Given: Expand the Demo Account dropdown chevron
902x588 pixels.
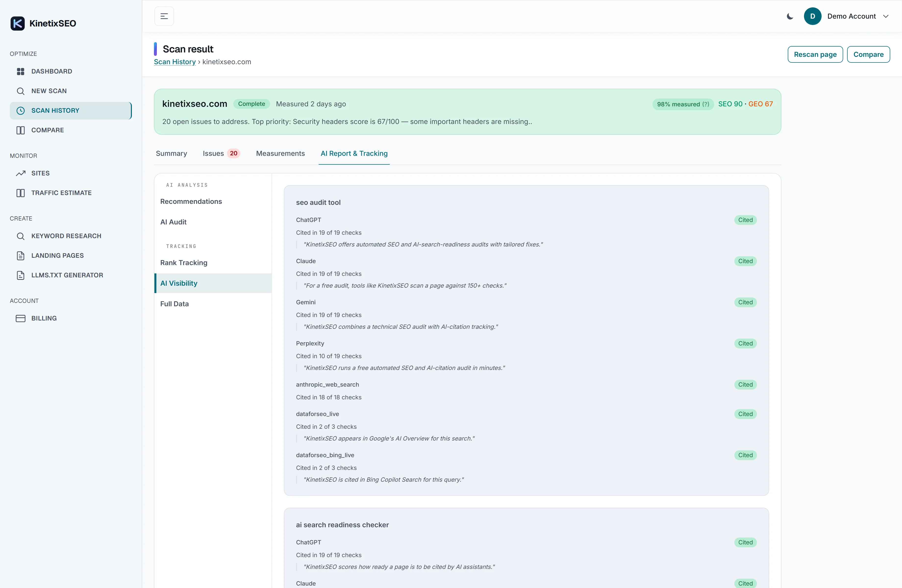Looking at the screenshot, I should pyautogui.click(x=886, y=16).
